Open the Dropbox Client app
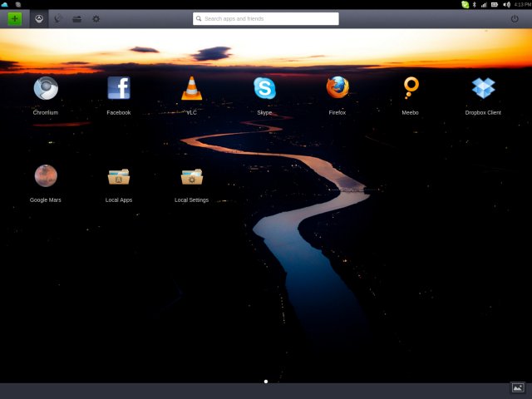This screenshot has width=532, height=399. tap(484, 88)
